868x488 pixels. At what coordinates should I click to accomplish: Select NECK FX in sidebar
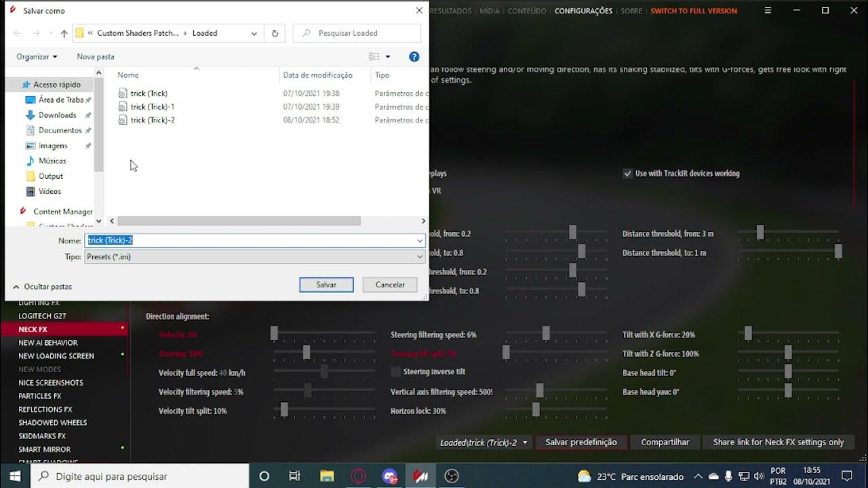[64, 329]
